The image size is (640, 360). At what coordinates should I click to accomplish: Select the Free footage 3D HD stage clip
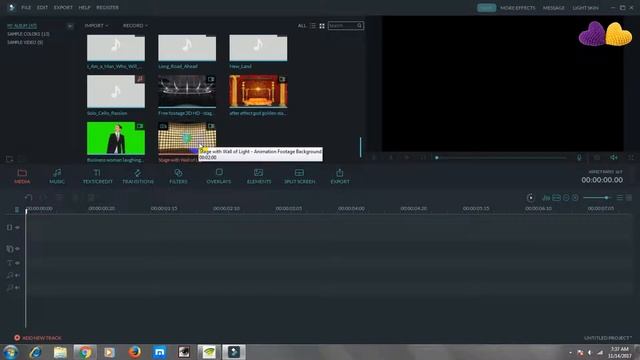pos(187,91)
